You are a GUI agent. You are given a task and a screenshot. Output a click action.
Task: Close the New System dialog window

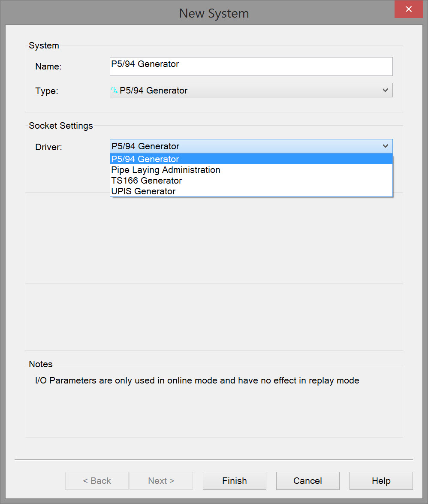[409, 9]
